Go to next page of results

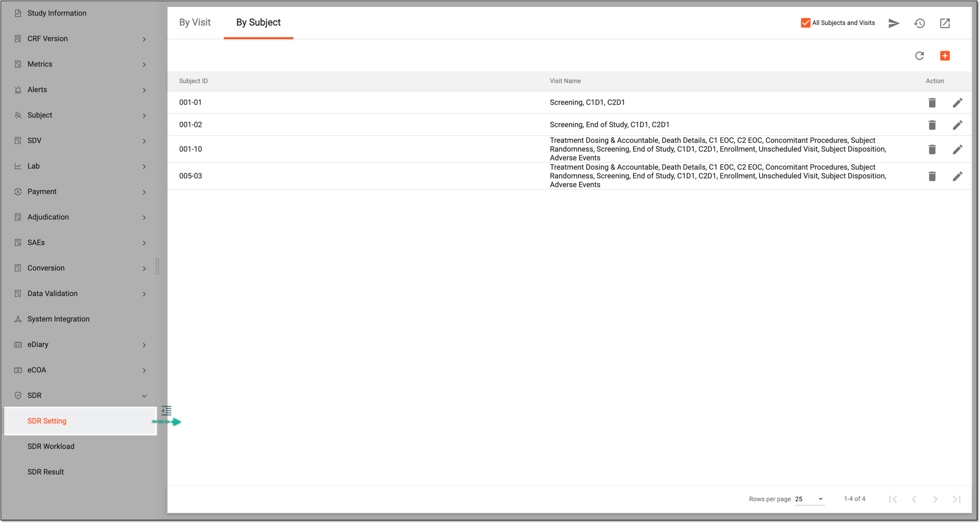[x=935, y=499]
